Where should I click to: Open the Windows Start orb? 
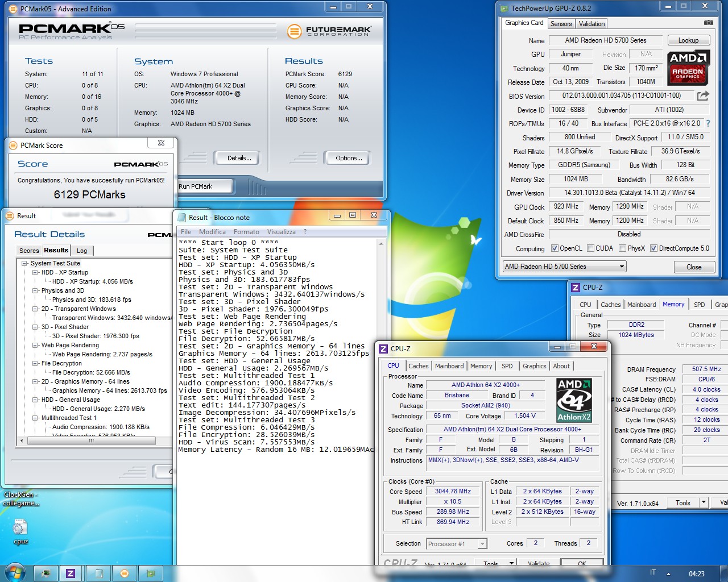[x=14, y=573]
